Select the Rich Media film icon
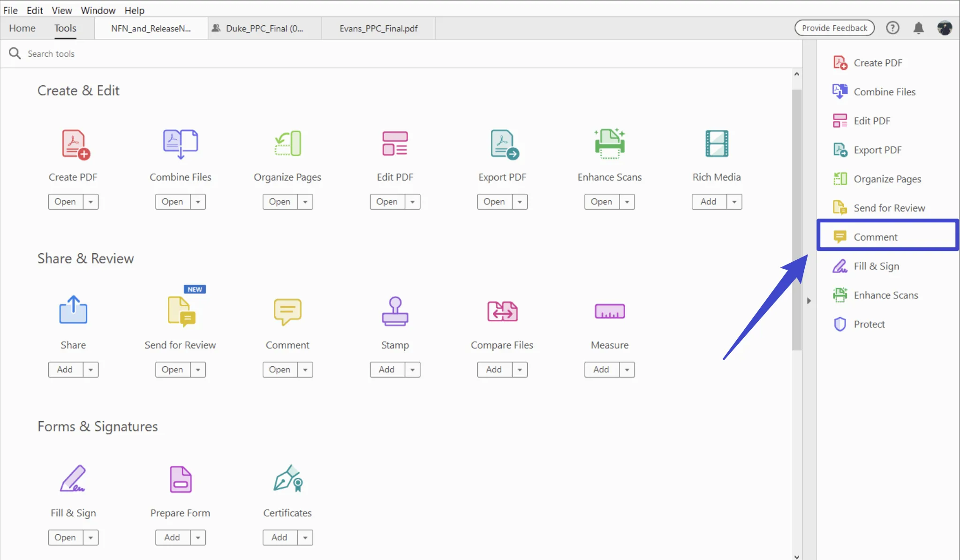The width and height of the screenshot is (960, 560). click(x=717, y=144)
